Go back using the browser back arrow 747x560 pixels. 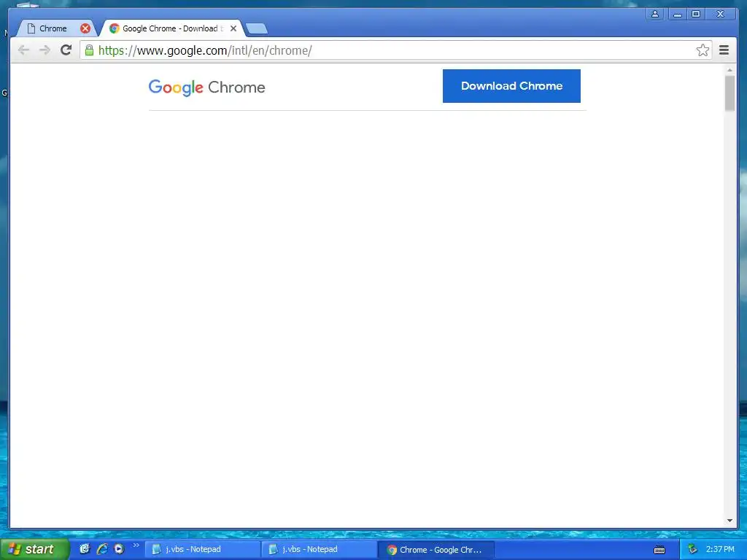tap(24, 50)
